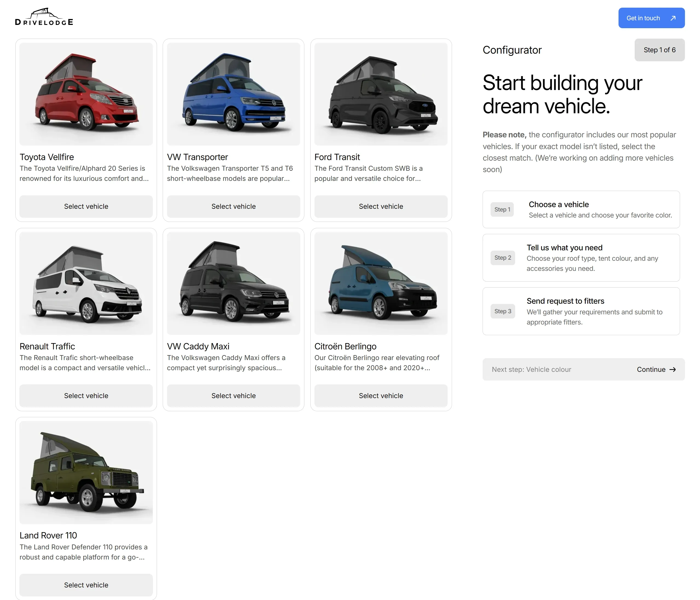Open the red Toyota Vellfire image
Image resolution: width=700 pixels, height=600 pixels.
(86, 94)
